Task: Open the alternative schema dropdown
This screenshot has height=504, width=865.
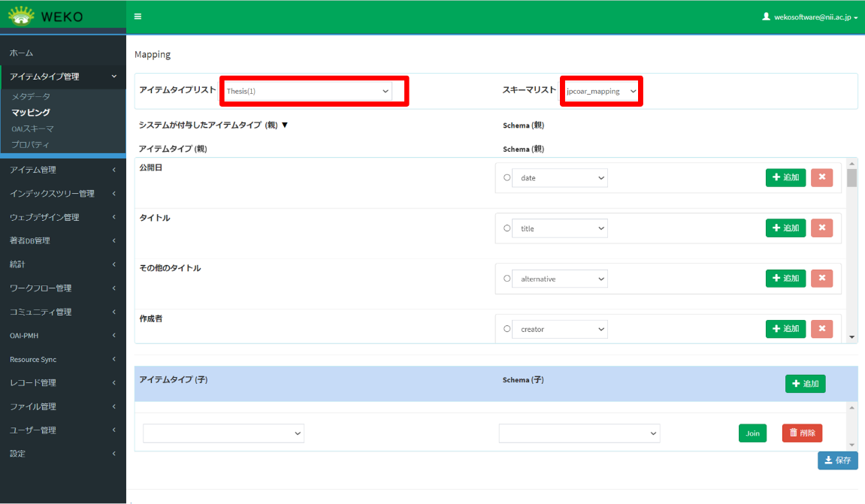Action: [559, 279]
